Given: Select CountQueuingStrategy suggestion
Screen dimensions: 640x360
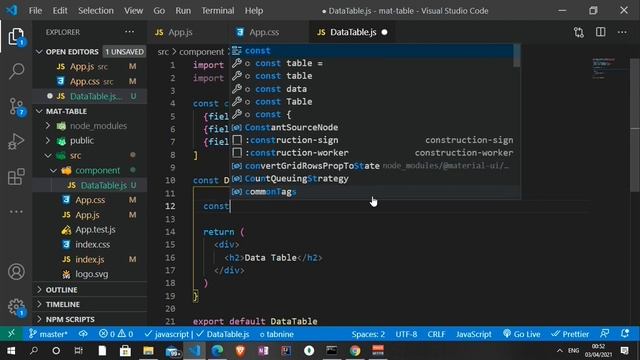Looking at the screenshot, I should pos(372,178).
